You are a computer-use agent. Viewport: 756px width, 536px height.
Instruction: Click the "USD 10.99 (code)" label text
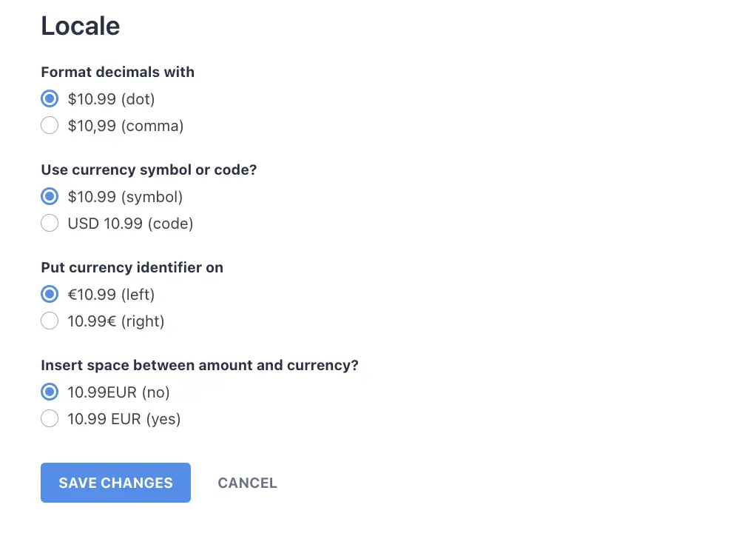[130, 223]
